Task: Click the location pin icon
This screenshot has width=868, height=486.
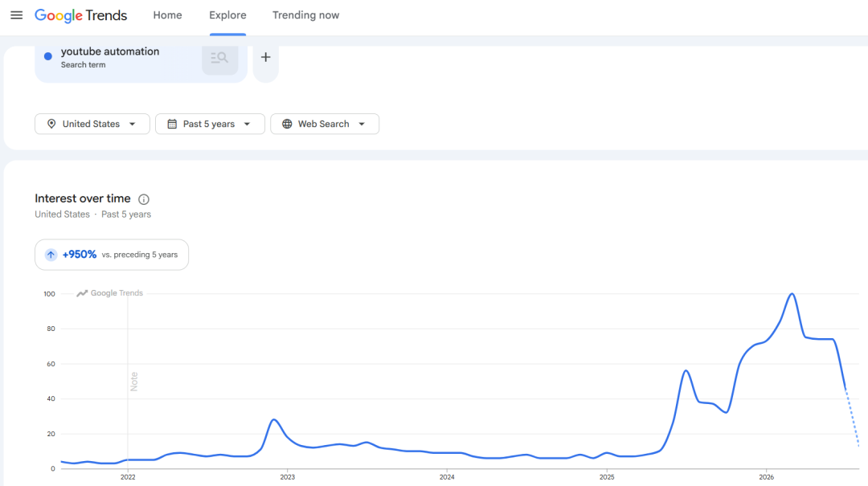Action: pos(51,124)
